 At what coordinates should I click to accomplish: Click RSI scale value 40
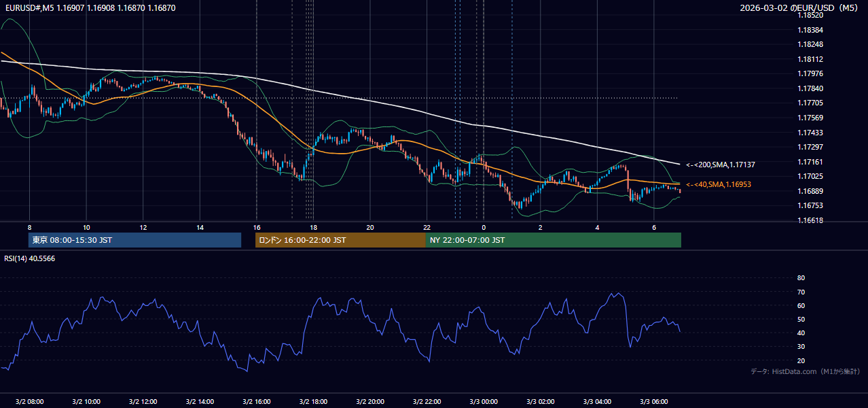click(x=801, y=333)
